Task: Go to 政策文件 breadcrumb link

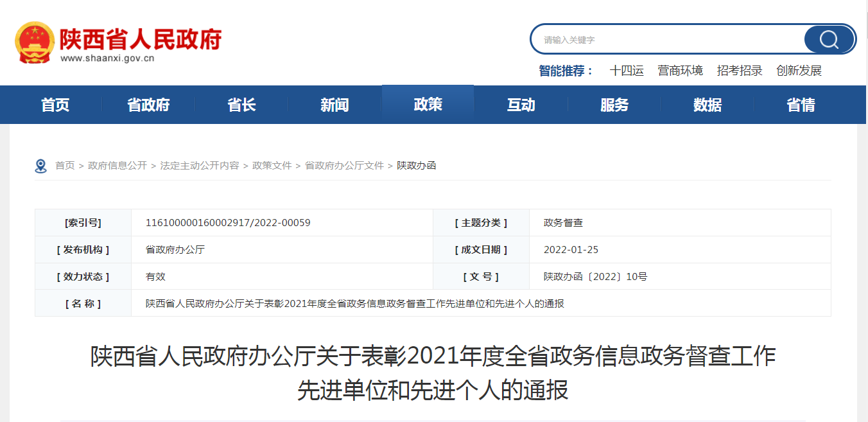Action: point(272,166)
